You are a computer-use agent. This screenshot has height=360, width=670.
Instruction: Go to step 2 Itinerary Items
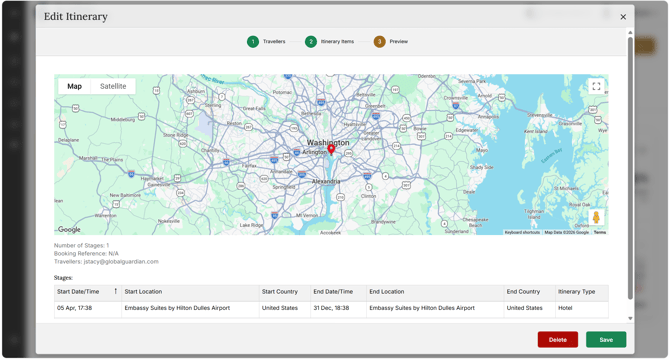329,41
